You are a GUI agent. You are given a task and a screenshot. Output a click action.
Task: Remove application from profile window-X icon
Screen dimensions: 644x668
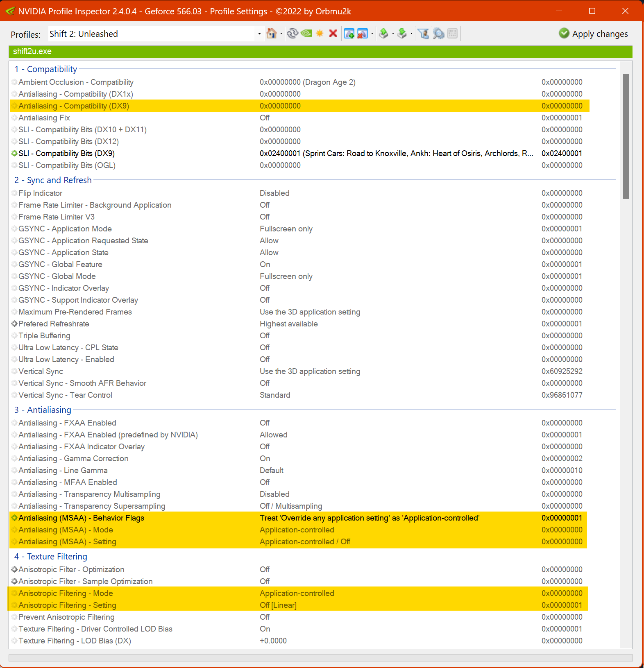[x=363, y=34]
